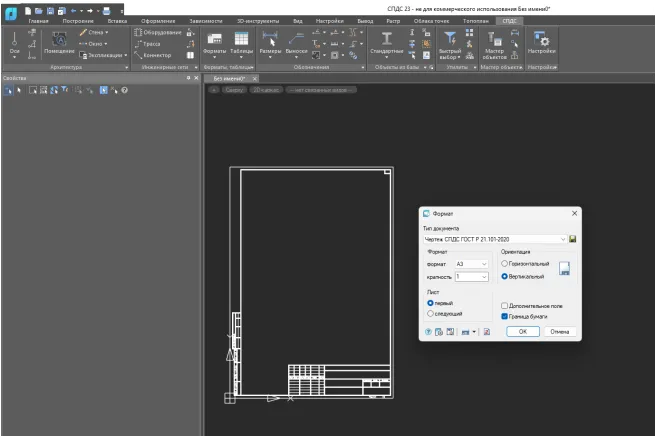Click the help icon in Формат dialog
The image size is (656, 436).
(x=428, y=331)
